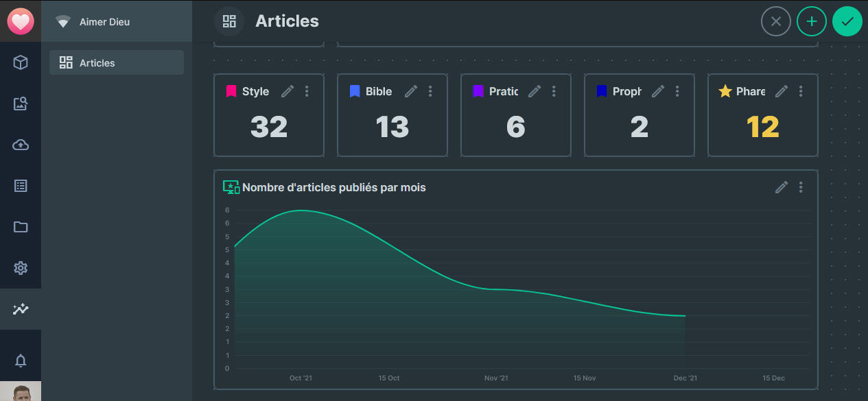
Task: Open the Phare card options menu
Action: point(801,91)
